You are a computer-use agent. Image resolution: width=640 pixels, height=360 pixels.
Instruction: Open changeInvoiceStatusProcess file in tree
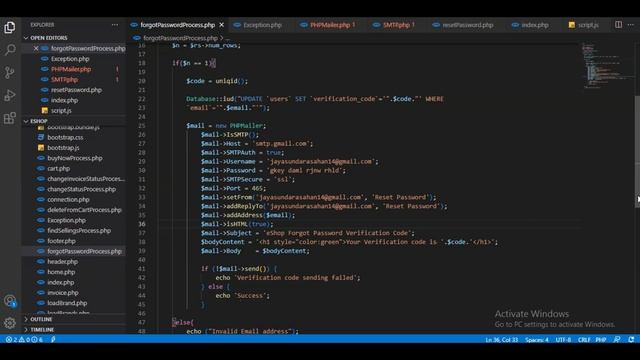[x=86, y=179]
